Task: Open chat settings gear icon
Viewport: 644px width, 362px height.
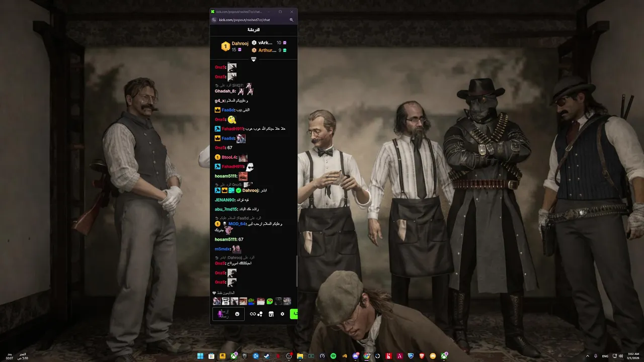Action: tap(282, 314)
